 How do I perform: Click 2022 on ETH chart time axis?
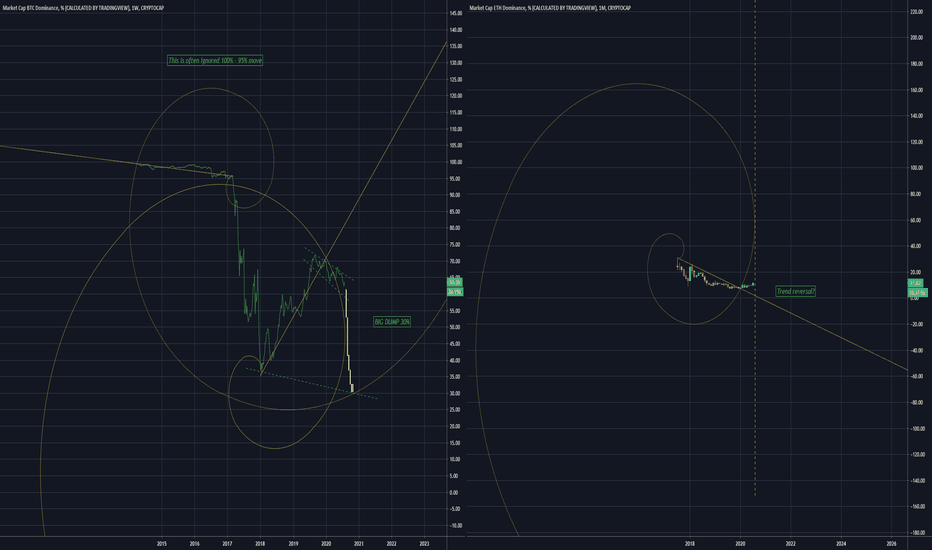[x=791, y=543]
